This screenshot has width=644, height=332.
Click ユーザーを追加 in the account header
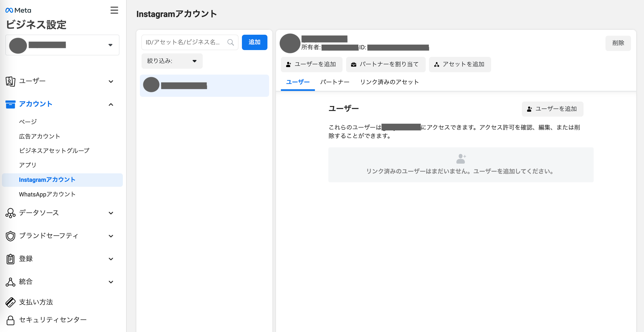pos(312,64)
